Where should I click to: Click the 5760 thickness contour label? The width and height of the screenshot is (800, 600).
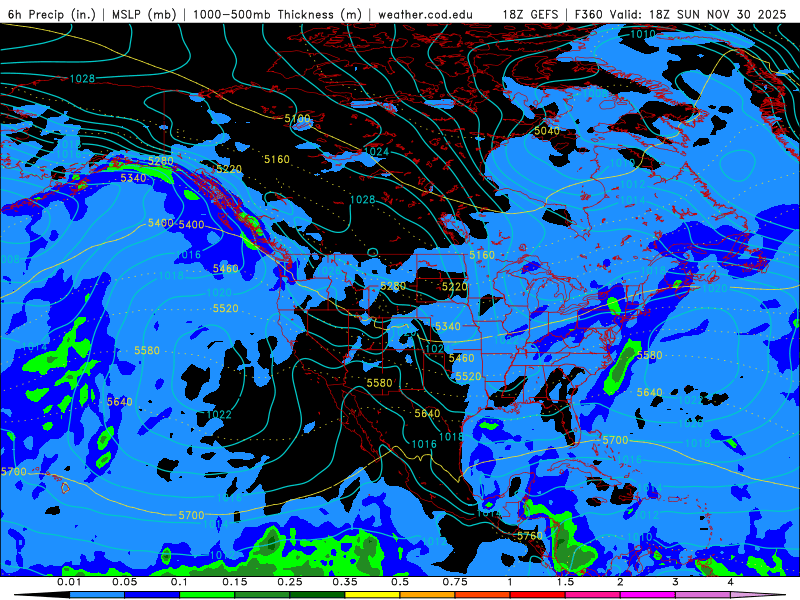tap(530, 536)
